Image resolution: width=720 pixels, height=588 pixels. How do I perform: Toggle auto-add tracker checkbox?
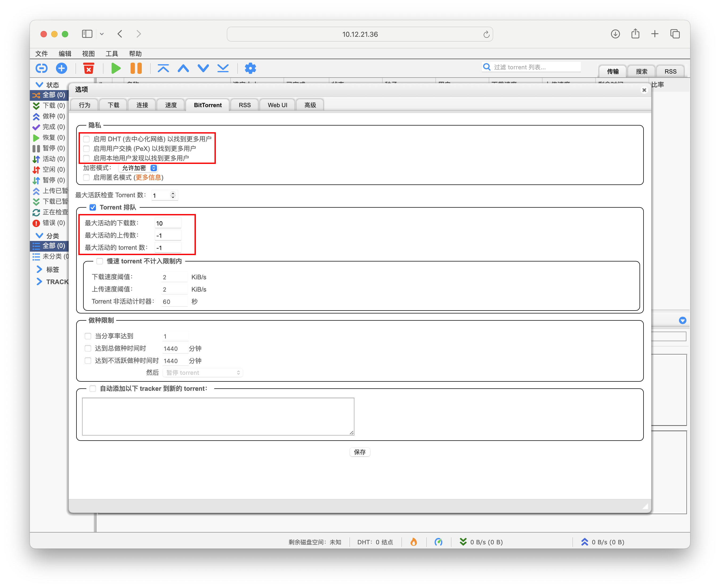click(93, 389)
